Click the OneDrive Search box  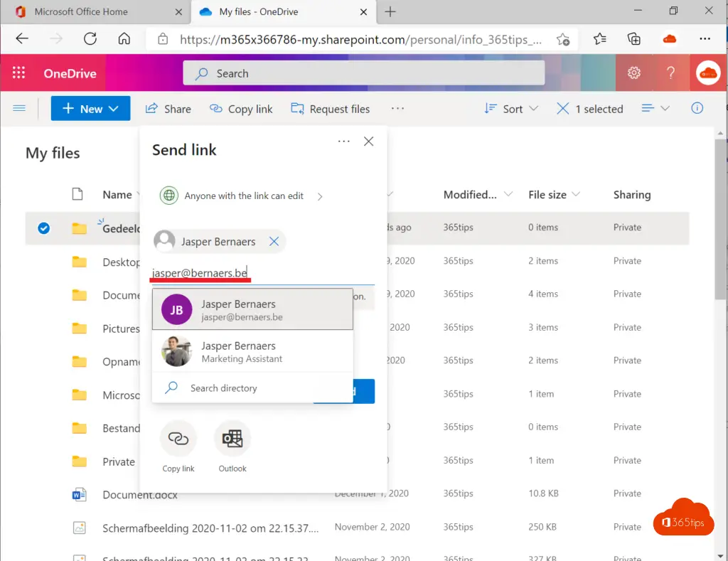pos(363,73)
